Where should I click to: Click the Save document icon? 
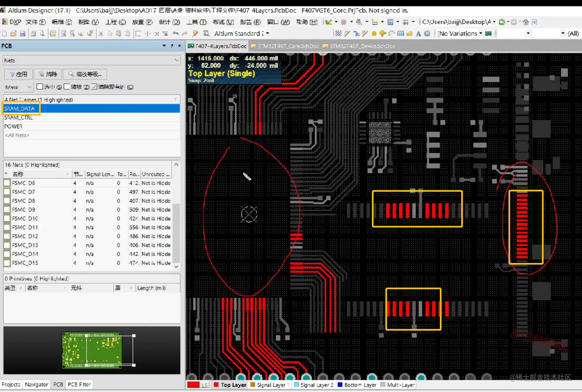click(23, 34)
